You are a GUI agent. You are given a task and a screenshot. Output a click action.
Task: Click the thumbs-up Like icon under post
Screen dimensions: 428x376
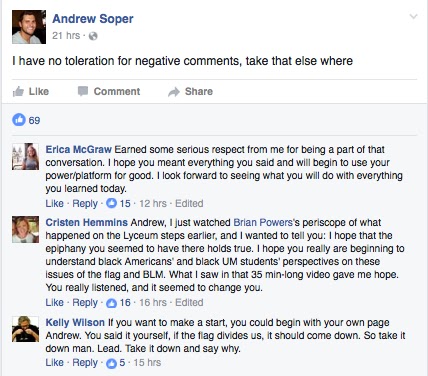(18, 91)
